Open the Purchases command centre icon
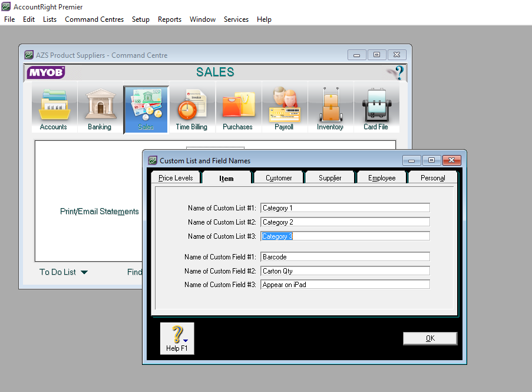Viewport: 532px width, 392px height. [238, 108]
